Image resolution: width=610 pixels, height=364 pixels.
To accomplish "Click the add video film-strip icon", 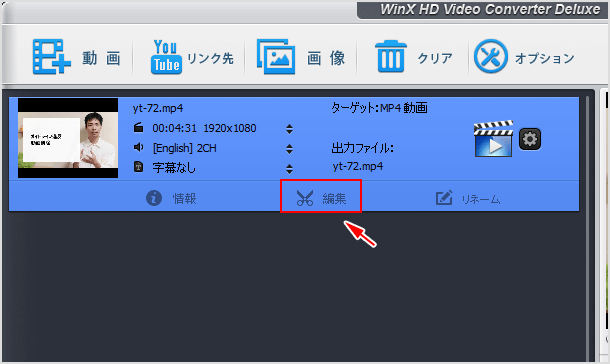I will pyautogui.click(x=51, y=57).
